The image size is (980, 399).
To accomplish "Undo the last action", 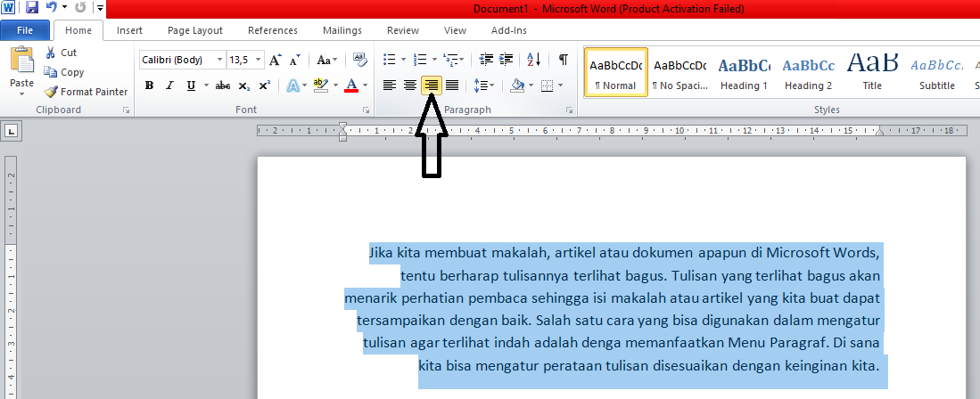I will [51, 8].
